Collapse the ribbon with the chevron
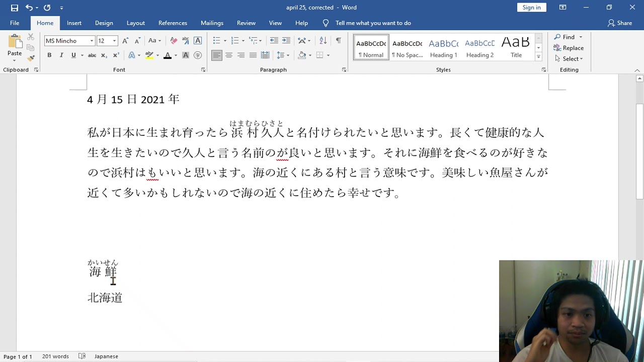 coord(637,70)
